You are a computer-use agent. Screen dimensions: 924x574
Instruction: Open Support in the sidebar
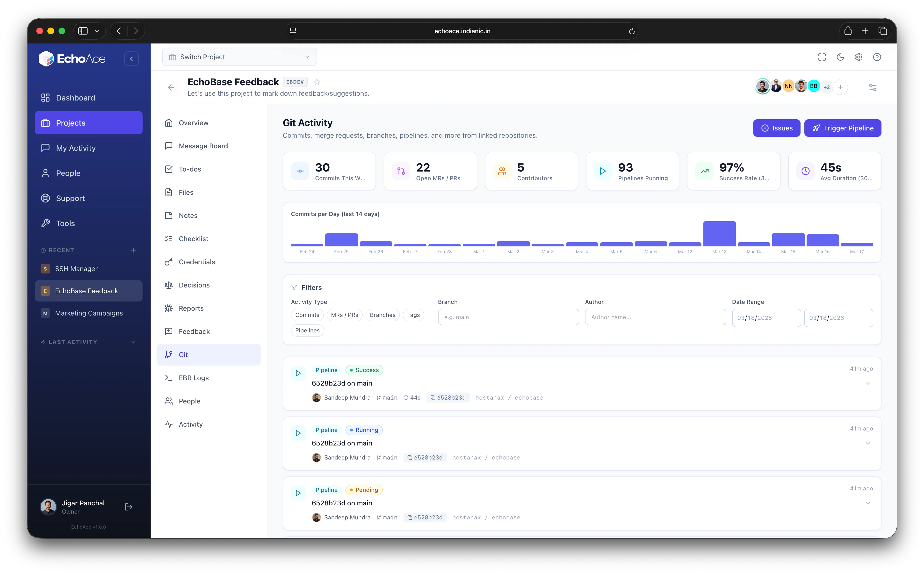tap(88, 198)
